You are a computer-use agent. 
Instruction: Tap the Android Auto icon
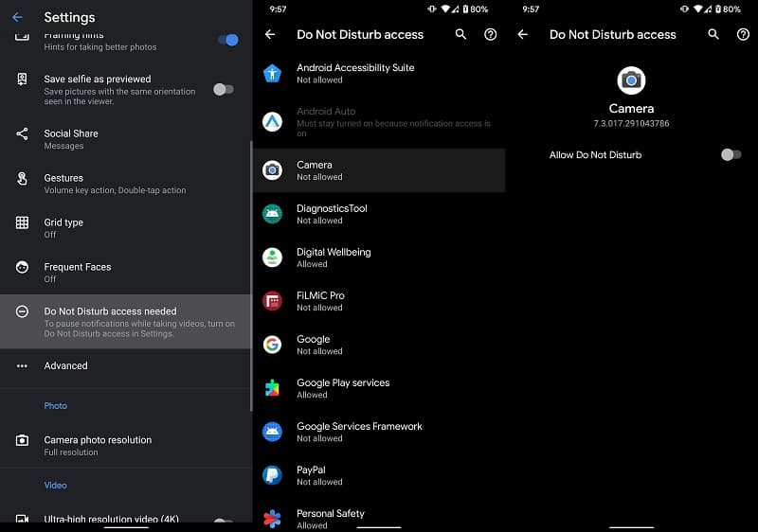pos(272,122)
